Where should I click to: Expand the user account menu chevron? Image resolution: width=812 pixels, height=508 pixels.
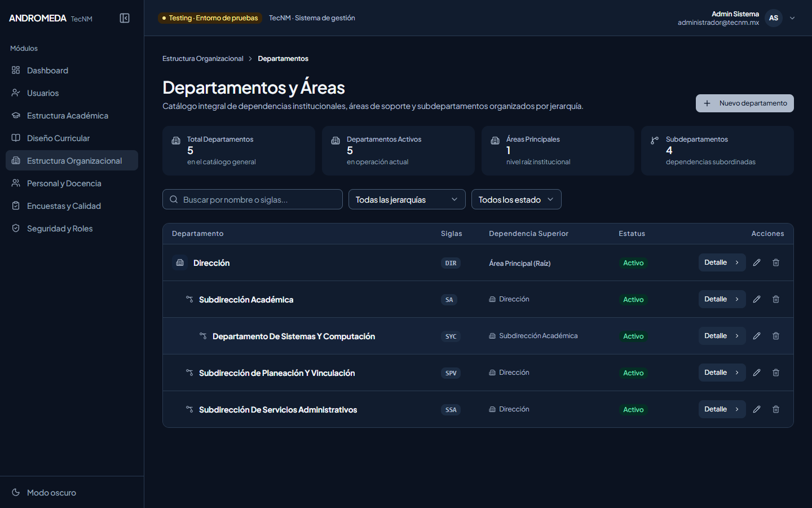[x=792, y=18]
